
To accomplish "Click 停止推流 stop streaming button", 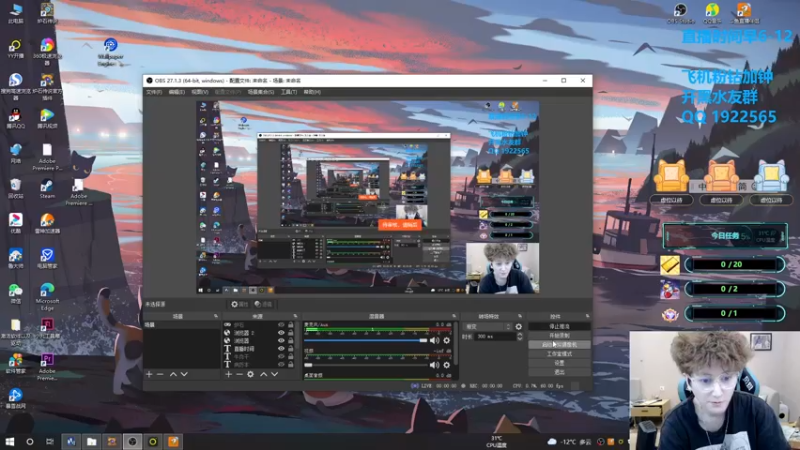I will click(559, 327).
